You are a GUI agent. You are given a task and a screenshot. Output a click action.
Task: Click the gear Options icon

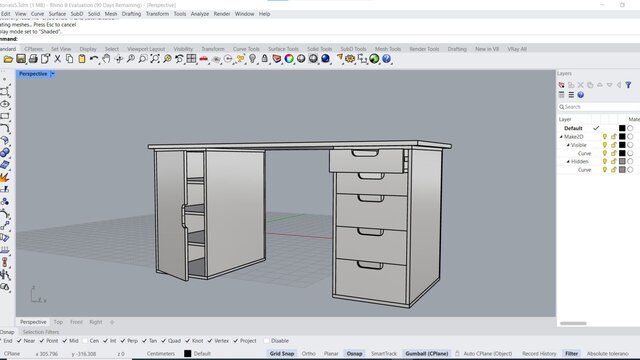coord(350,59)
